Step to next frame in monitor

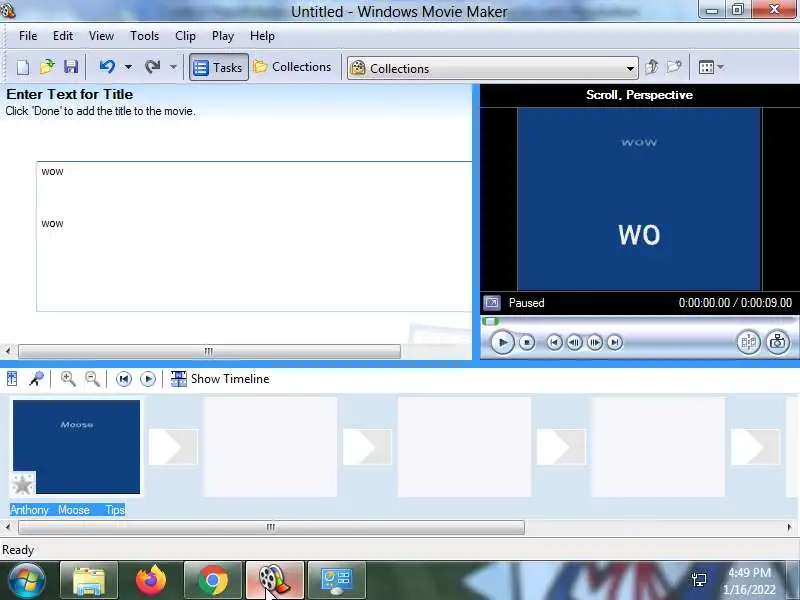[595, 342]
